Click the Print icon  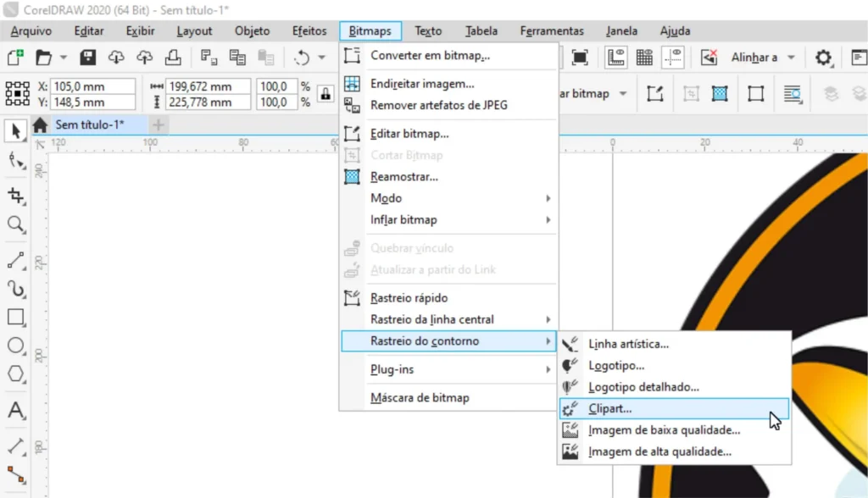point(173,57)
